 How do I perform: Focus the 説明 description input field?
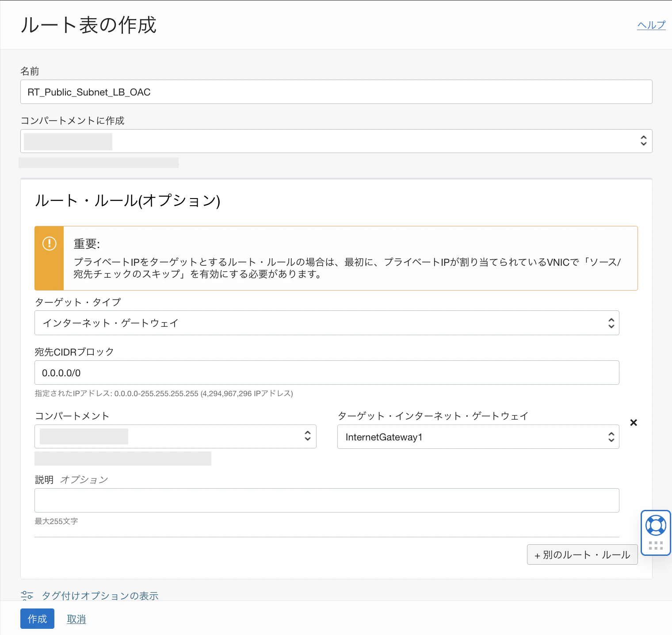coord(327,501)
